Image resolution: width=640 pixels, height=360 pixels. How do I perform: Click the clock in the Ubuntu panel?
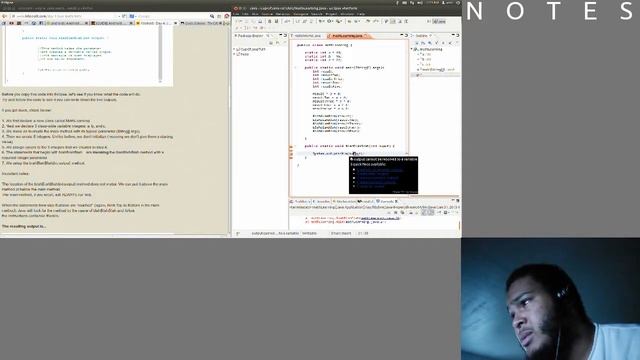pos(433,2)
